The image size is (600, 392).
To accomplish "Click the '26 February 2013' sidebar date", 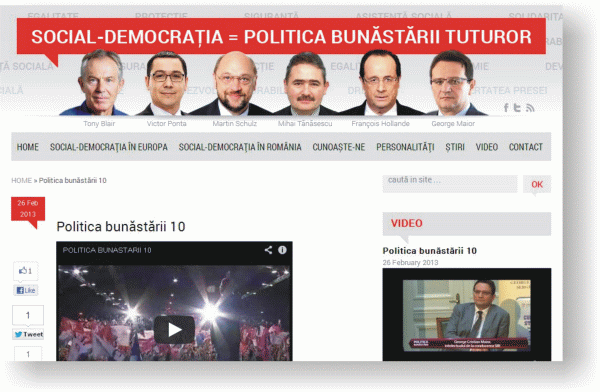I will point(411,263).
